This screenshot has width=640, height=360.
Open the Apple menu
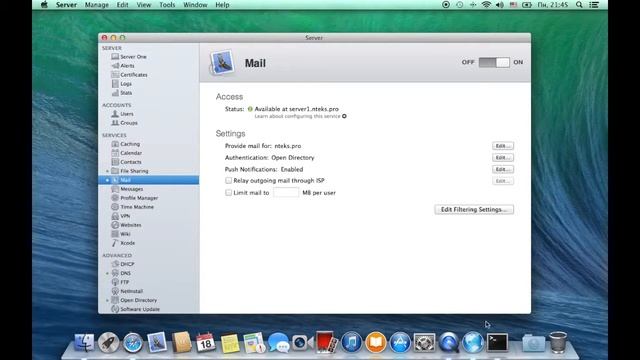point(44,5)
